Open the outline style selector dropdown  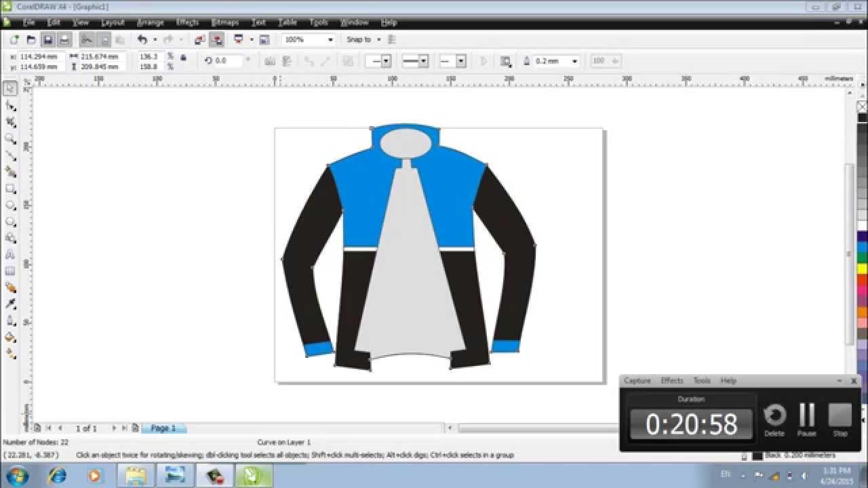pos(423,61)
